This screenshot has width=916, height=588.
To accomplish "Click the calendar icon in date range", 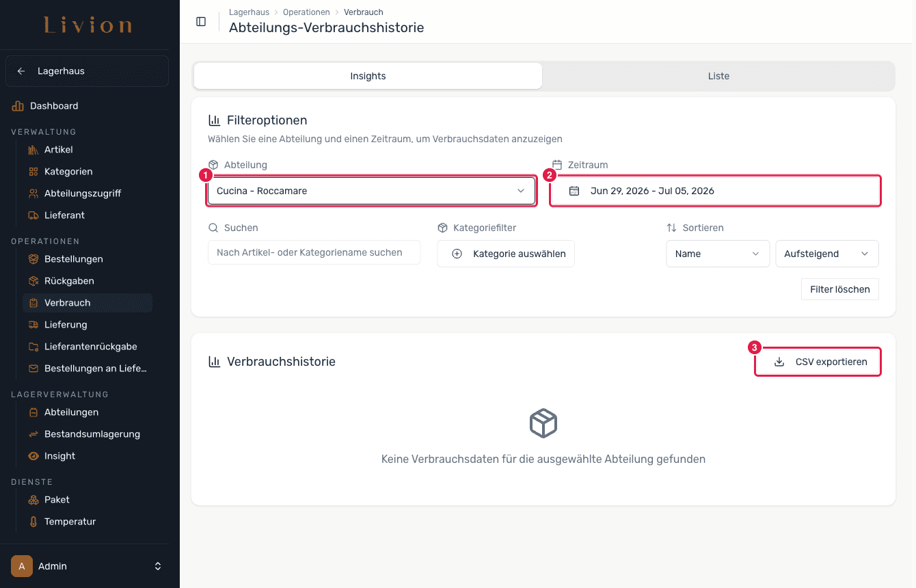I will point(574,191).
